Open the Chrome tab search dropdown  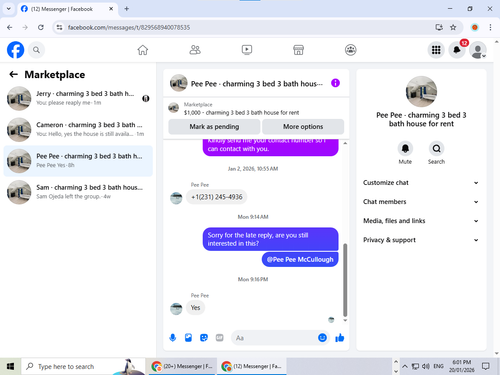9,9
